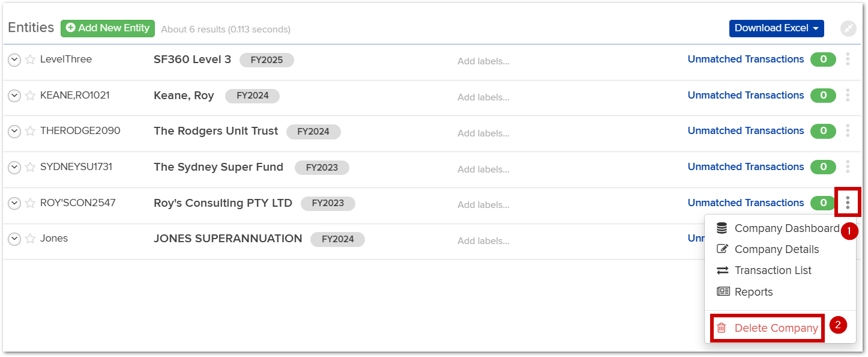Image resolution: width=868 pixels, height=357 pixels.
Task: Open Unmatched Transactions link for Keane, Roy
Action: point(746,95)
